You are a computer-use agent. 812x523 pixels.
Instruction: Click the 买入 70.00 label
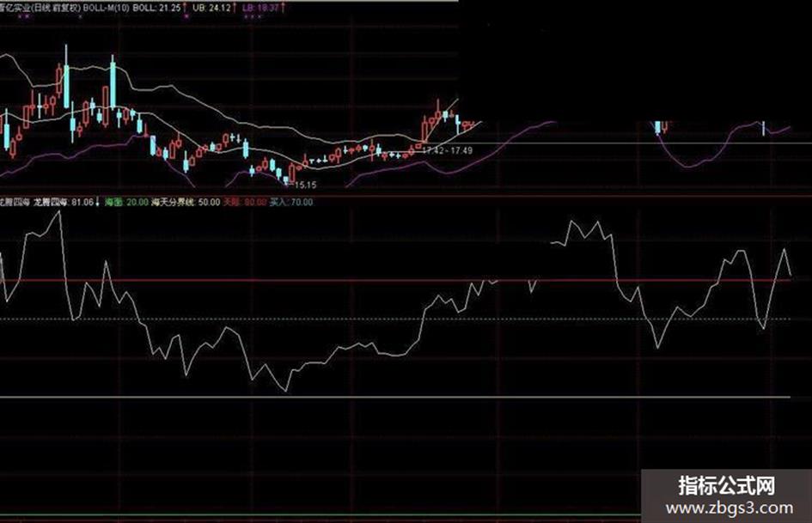(291, 202)
